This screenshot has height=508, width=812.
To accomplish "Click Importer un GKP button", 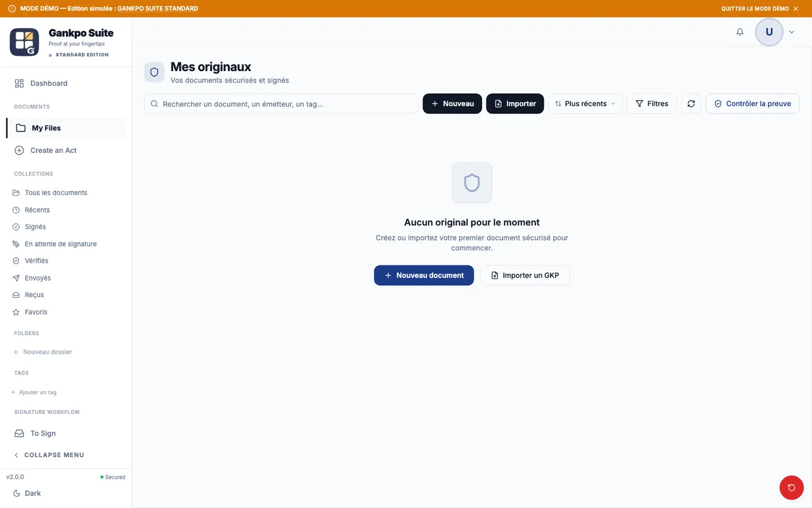I will pyautogui.click(x=525, y=275).
